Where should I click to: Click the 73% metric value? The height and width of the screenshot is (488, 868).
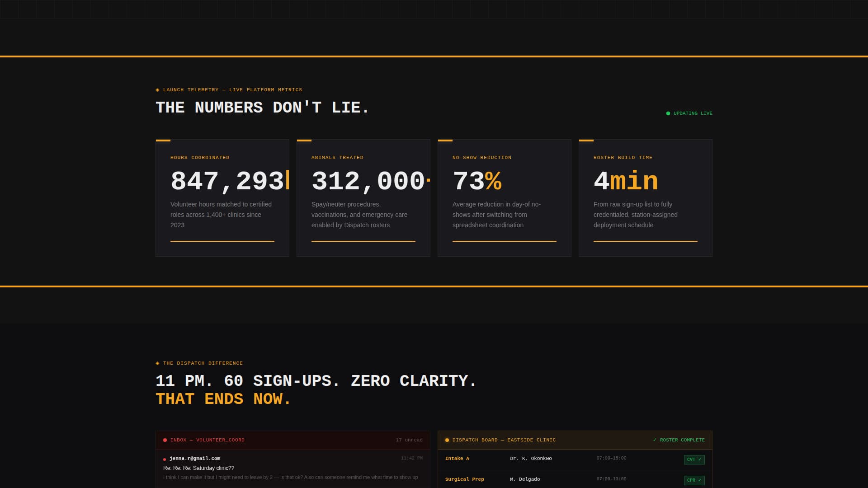coord(477,182)
